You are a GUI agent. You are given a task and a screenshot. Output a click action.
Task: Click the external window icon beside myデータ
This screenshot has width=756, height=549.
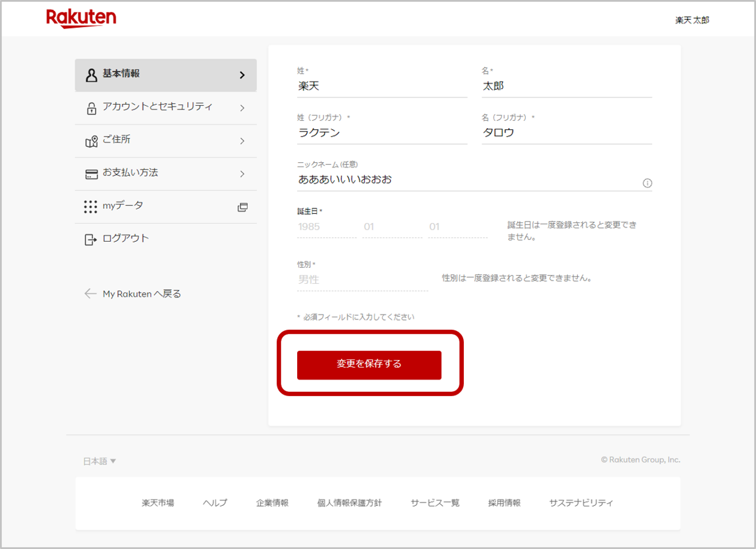[x=242, y=207]
